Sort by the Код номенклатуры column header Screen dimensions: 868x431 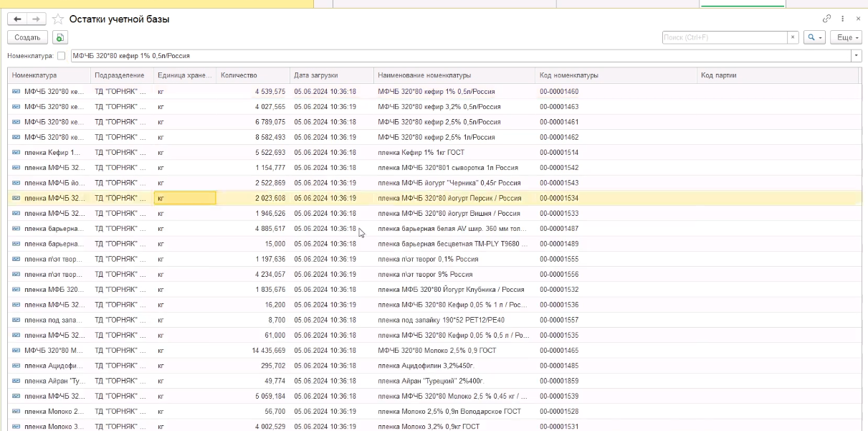coord(616,75)
